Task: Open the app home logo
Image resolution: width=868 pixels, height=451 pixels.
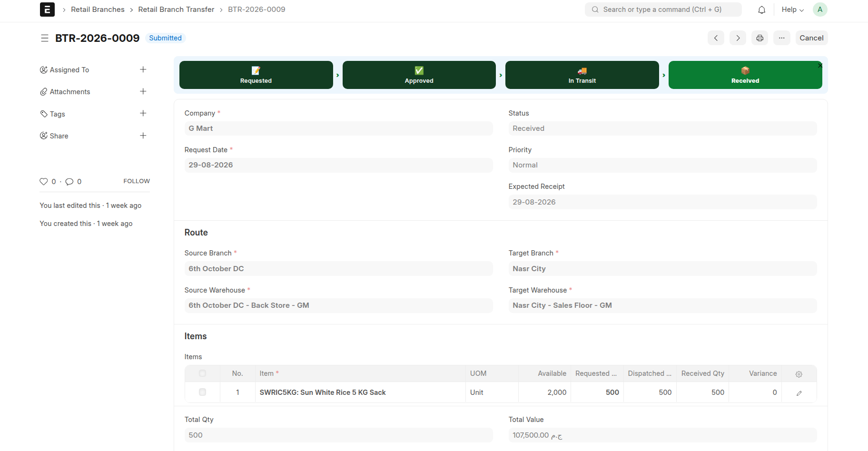Action: 47,10
